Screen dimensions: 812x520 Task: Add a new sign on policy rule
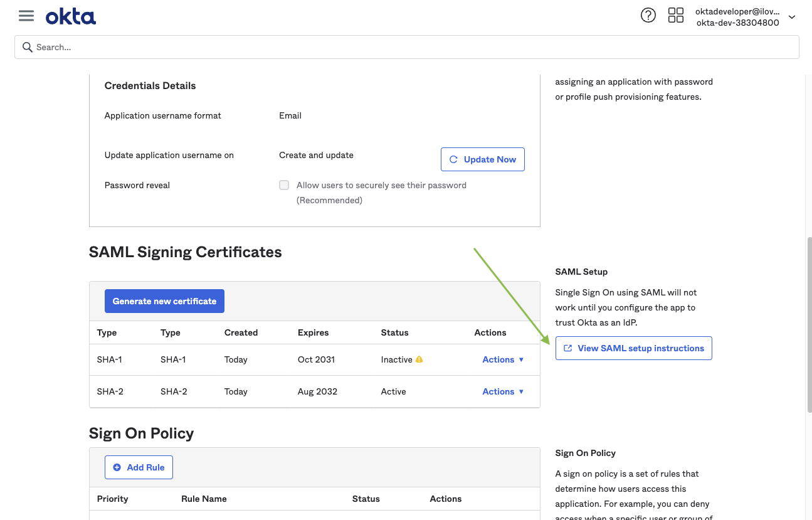[139, 467]
